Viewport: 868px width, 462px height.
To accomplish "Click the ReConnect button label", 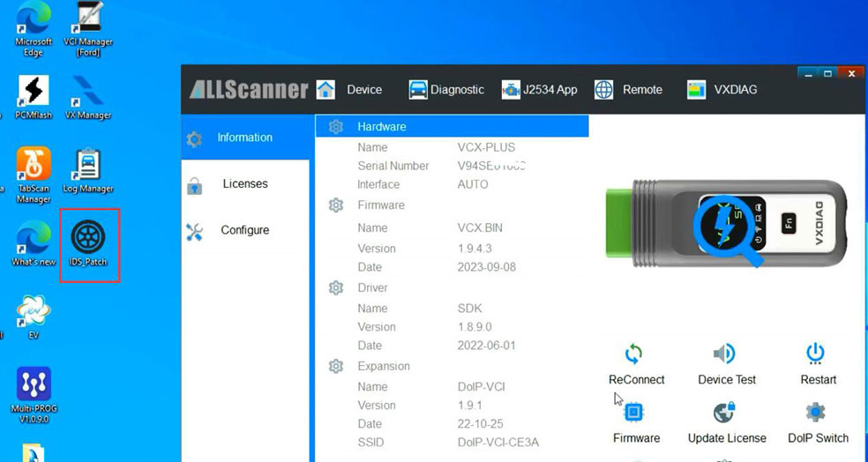I will click(637, 379).
